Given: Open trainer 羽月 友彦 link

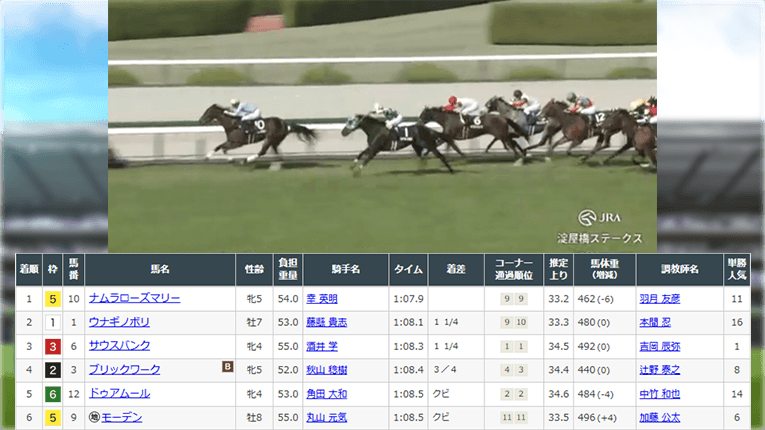Looking at the screenshot, I should click(660, 299).
